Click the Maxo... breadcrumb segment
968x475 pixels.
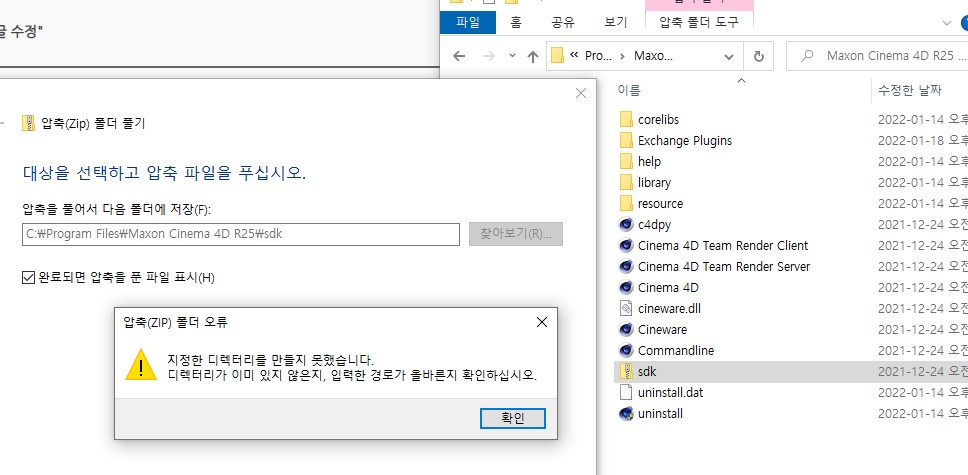653,56
